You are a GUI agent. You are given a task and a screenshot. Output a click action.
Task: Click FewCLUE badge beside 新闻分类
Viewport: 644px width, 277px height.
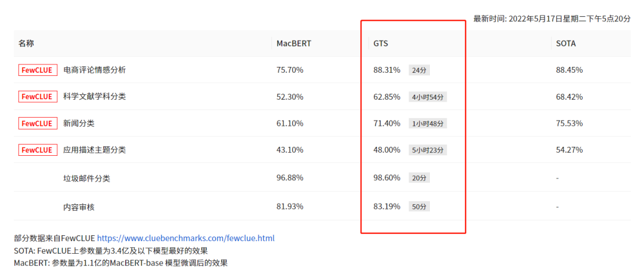click(x=38, y=124)
